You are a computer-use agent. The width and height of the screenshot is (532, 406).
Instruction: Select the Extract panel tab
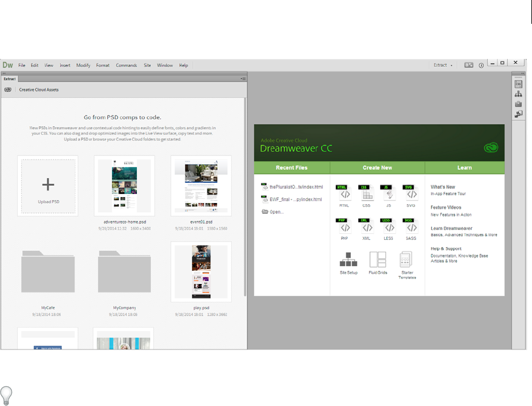(10, 79)
